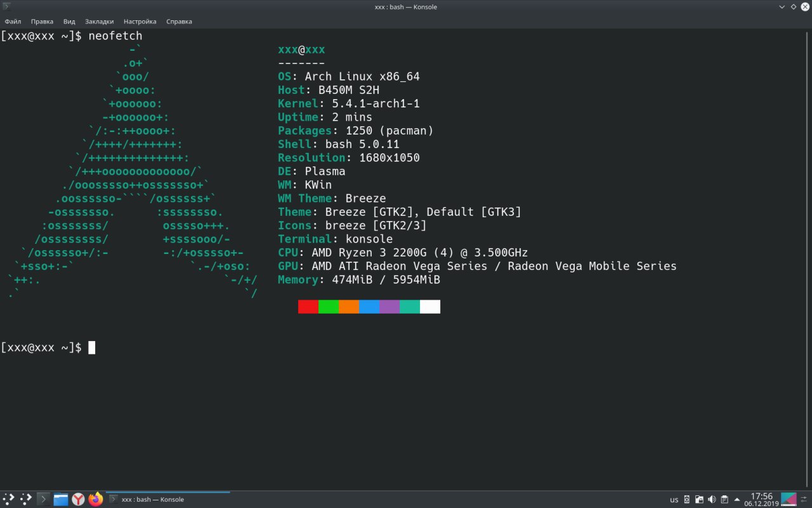Viewport: 812px width, 508px height.
Task: Click 'AMD Ryzen 3 2200G (4) @ 3.500GHz'
Action: (x=420, y=253)
